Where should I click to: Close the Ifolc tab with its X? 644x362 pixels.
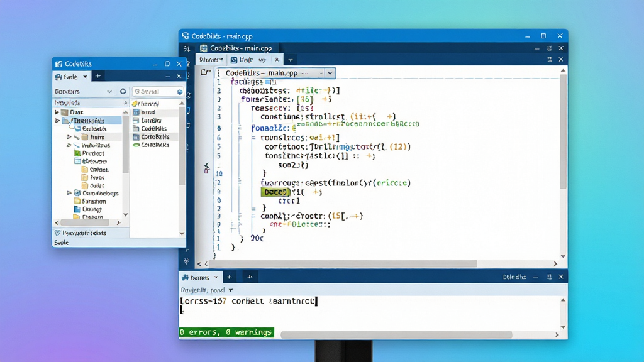(277, 60)
